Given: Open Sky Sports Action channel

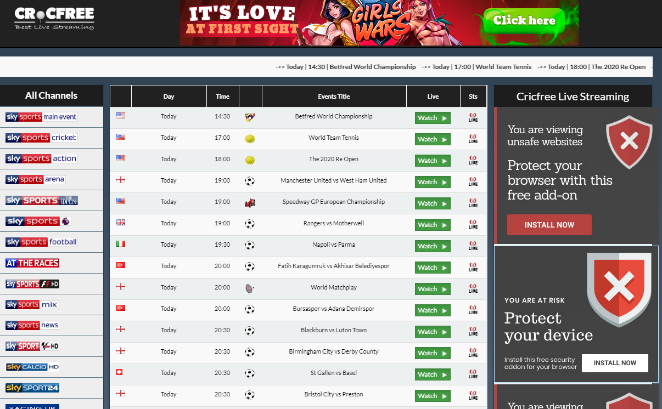Looking at the screenshot, I should (x=41, y=158).
